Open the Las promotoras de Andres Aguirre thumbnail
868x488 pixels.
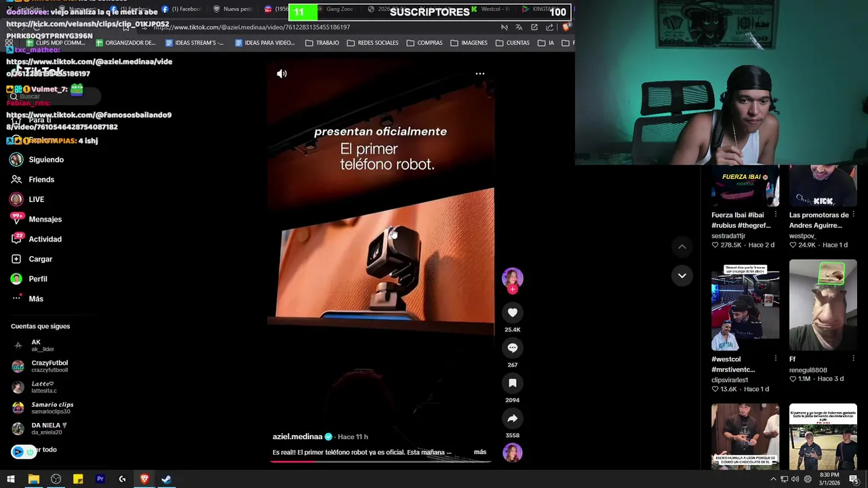823,185
